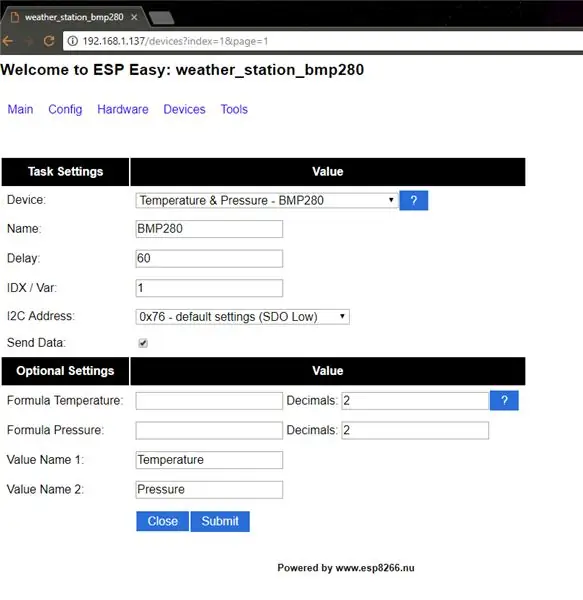Click the browser back arrow
The width and height of the screenshot is (583, 600).
pyautogui.click(x=7, y=41)
